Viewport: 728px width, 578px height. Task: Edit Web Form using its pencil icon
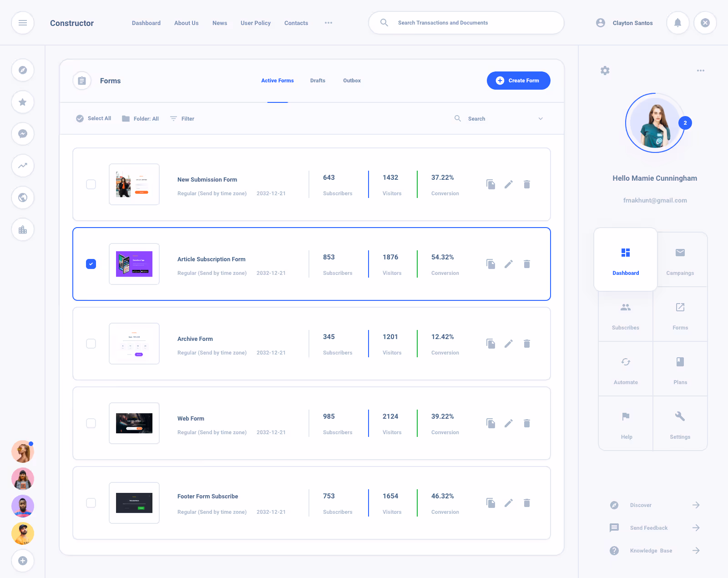point(509,423)
